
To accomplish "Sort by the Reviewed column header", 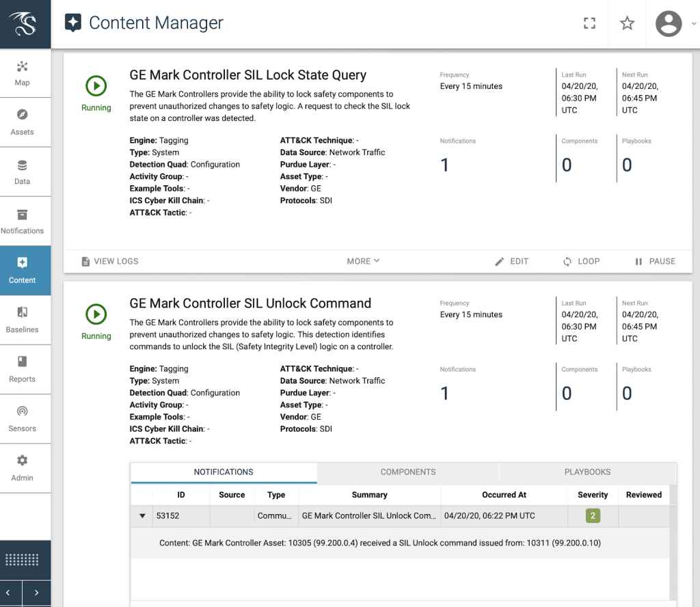I will (x=644, y=495).
